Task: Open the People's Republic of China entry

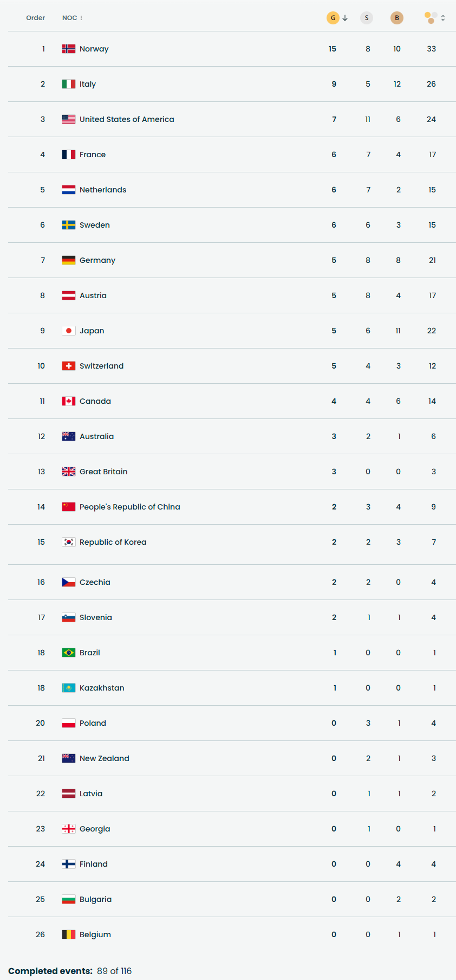Action: coord(129,507)
